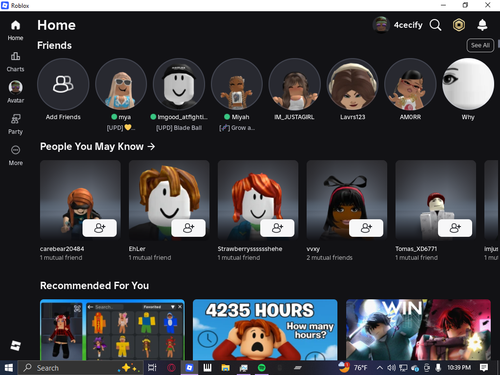Open friend Why avatar

pyautogui.click(x=468, y=84)
